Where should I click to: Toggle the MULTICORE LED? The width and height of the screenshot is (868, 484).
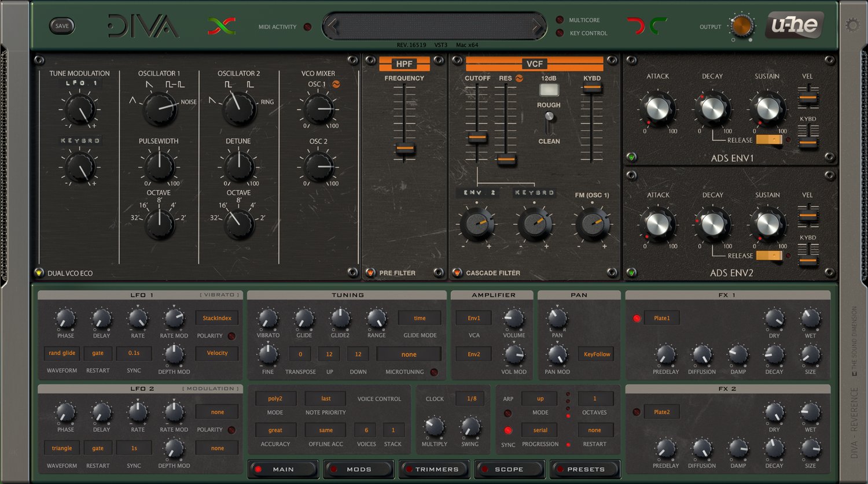[x=560, y=20]
